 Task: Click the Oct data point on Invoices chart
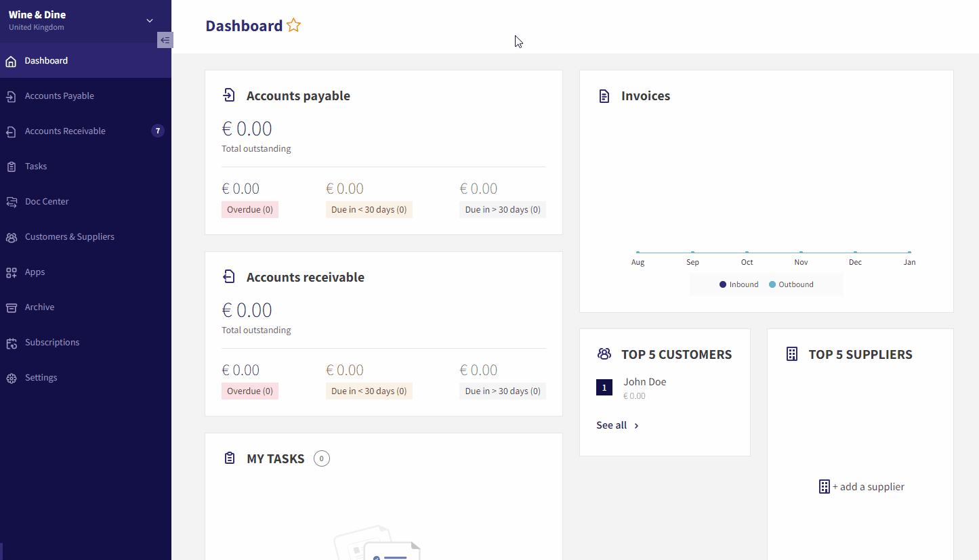[747, 253]
